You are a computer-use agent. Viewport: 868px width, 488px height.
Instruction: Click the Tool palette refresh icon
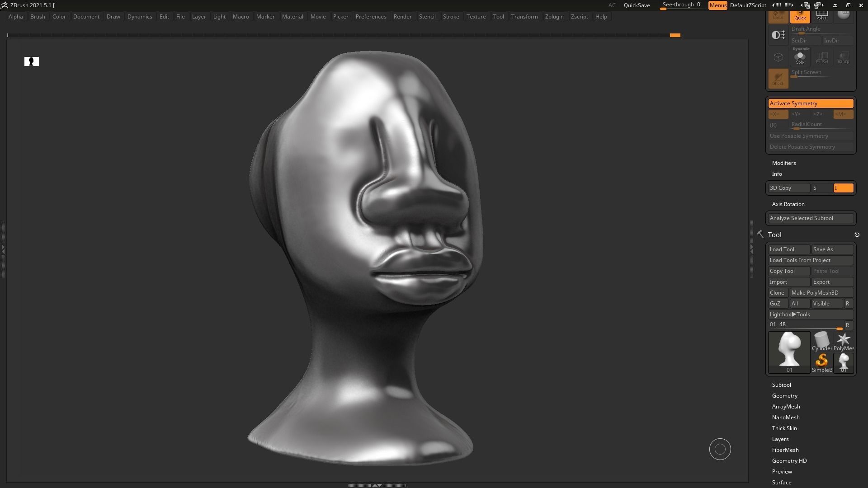coord(857,235)
